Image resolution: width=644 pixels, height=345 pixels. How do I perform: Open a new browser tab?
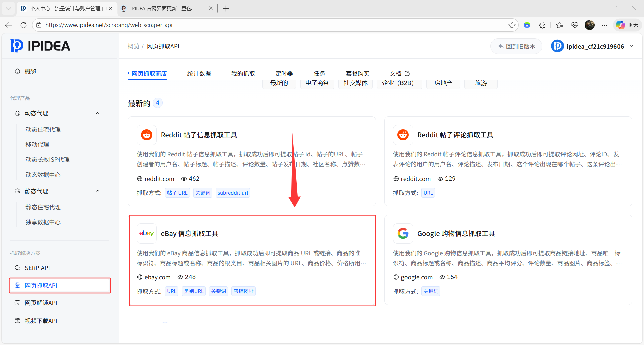coord(226,9)
